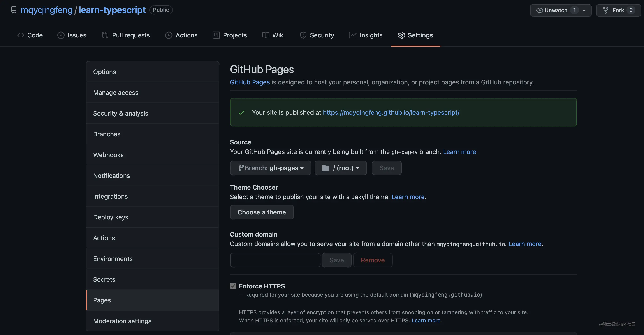Expand the Unwatch dropdown arrow
Image resolution: width=644 pixels, height=335 pixels.
(x=584, y=11)
